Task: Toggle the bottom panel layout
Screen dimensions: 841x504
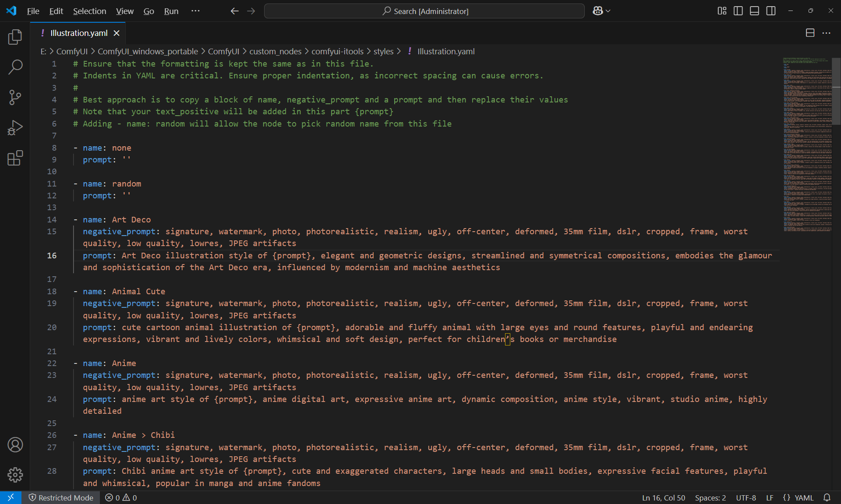Action: click(x=754, y=11)
